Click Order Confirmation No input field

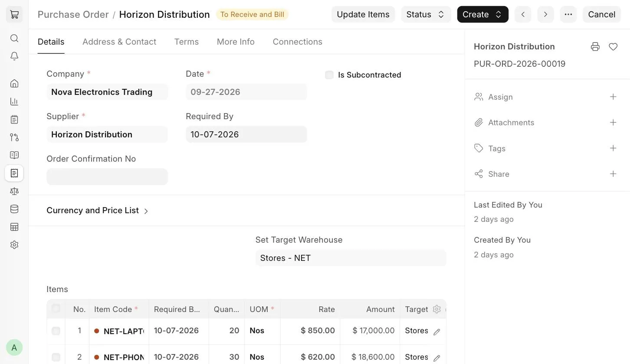click(107, 177)
